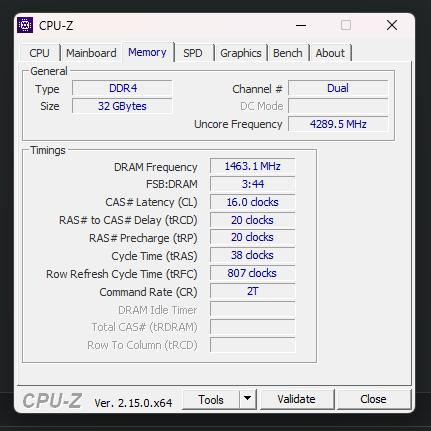Select the Memory tab
The height and width of the screenshot is (431, 431).
click(x=147, y=52)
